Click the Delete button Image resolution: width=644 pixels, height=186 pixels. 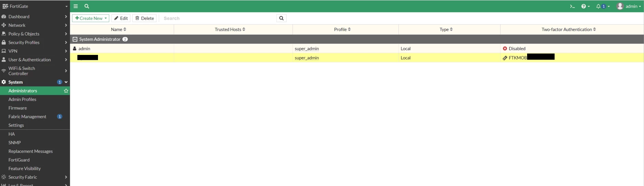coord(144,18)
